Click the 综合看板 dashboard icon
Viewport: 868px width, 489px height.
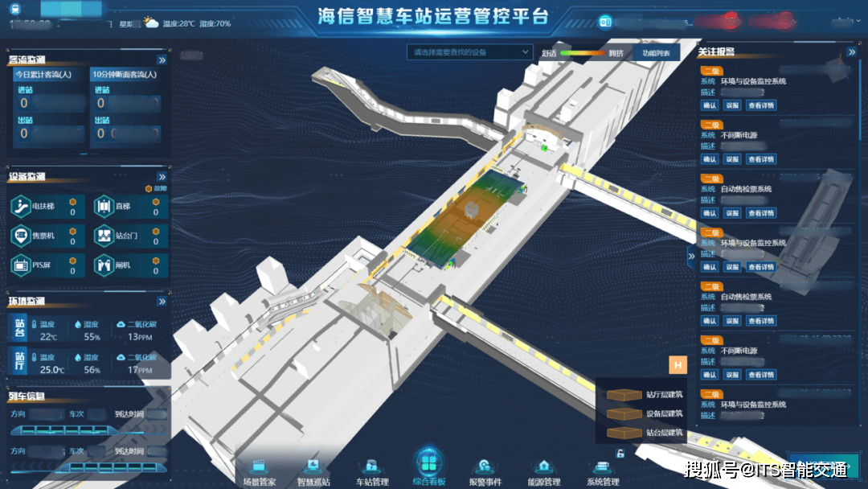pos(428,462)
